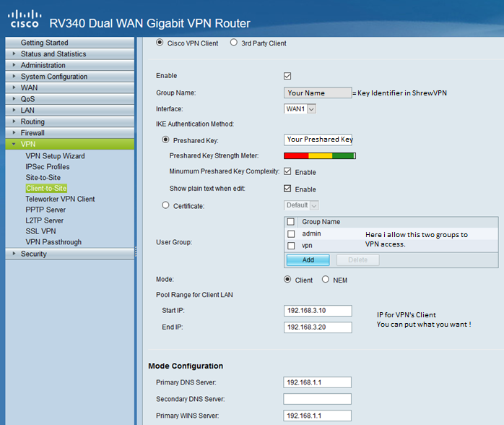
Task: Click the sidebar splitter handle
Action: (136, 252)
